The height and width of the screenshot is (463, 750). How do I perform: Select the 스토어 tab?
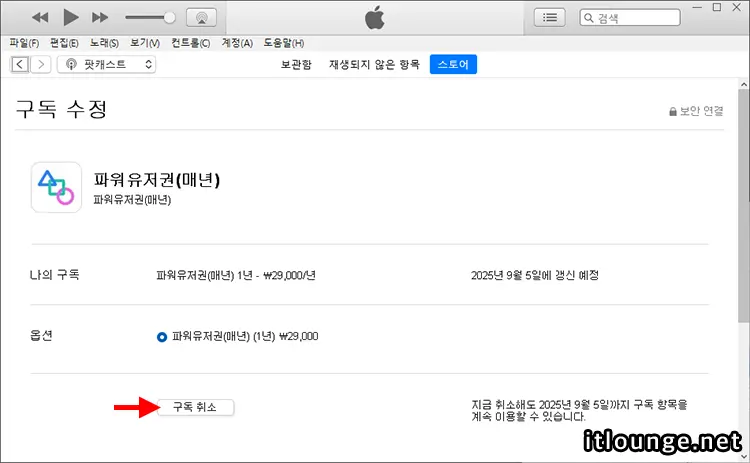pyautogui.click(x=454, y=64)
